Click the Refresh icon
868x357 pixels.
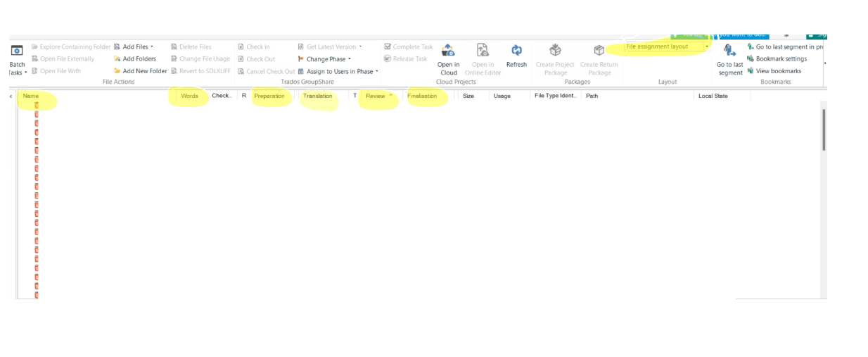point(516,50)
